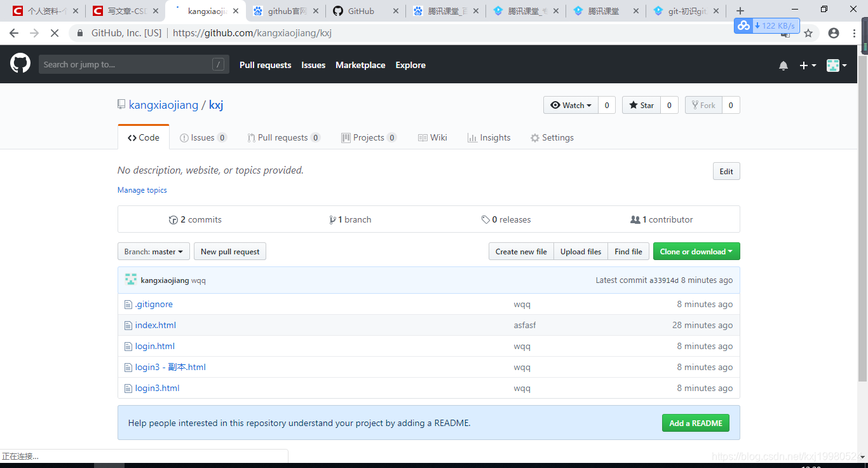Open GitHub home via Octocat logo
868x468 pixels.
point(20,64)
